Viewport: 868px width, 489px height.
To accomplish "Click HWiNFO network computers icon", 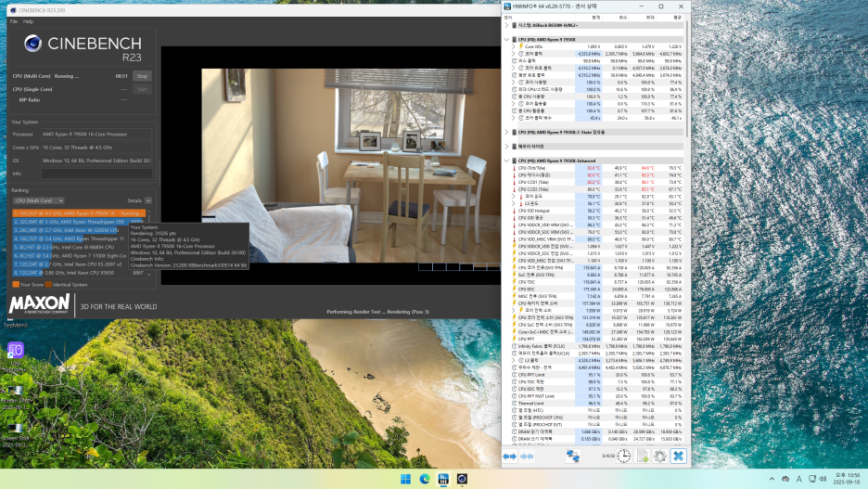I will (x=573, y=457).
